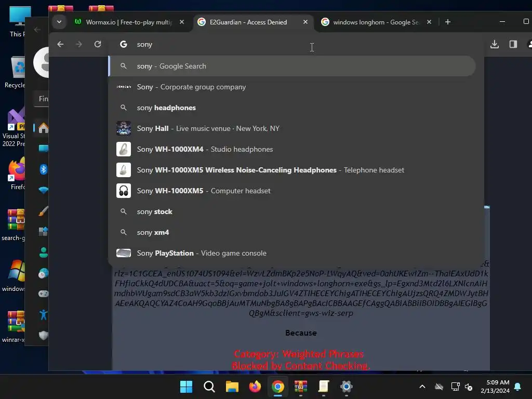The height and width of the screenshot is (399, 532).
Task: Open File Explorer from the taskbar
Action: coord(232,387)
